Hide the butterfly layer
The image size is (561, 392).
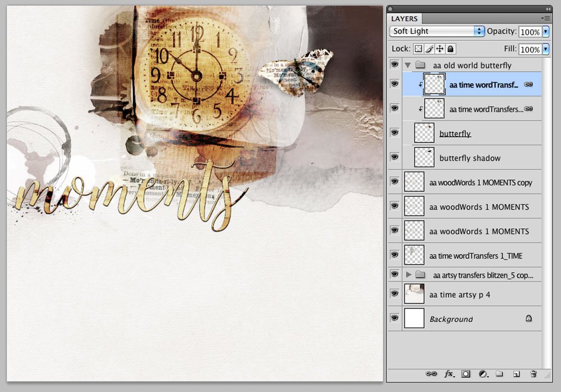394,132
